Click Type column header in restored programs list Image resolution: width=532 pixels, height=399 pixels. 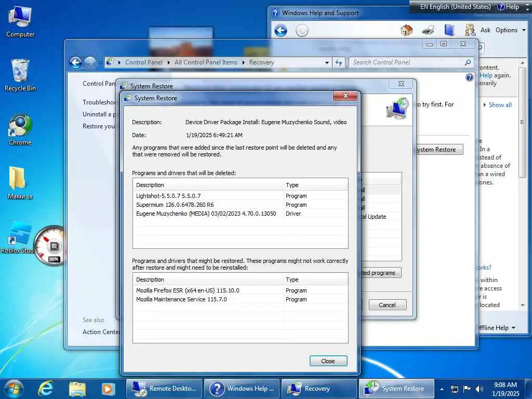tap(315, 280)
